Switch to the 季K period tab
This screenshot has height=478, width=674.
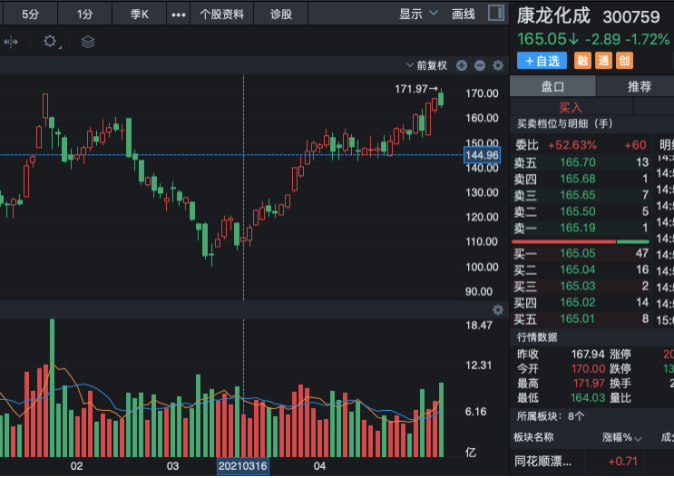(x=139, y=14)
